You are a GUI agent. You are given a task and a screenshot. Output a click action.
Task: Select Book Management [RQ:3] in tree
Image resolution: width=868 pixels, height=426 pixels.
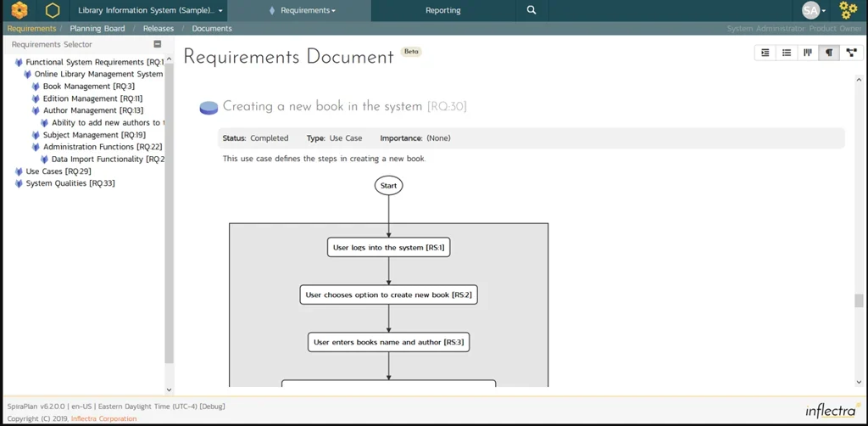88,87
